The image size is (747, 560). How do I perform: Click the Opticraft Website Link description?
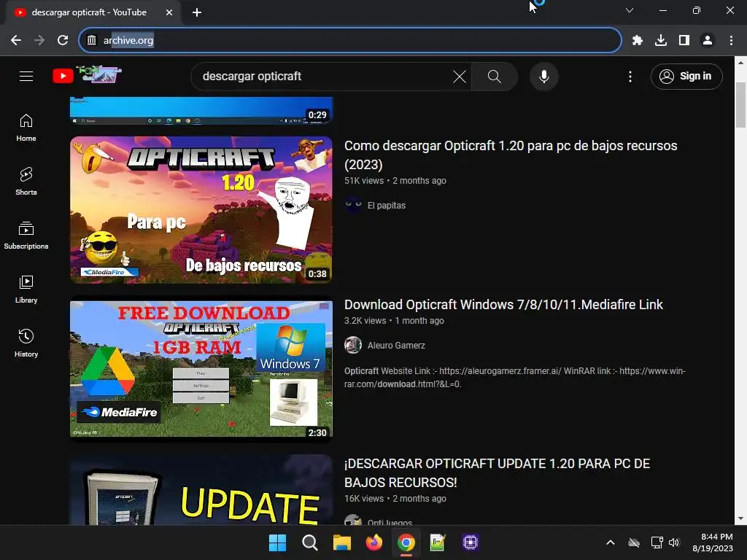point(515,377)
